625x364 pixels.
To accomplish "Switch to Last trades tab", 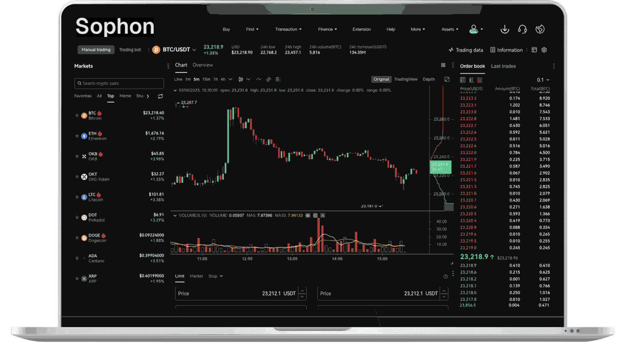I will 503,66.
